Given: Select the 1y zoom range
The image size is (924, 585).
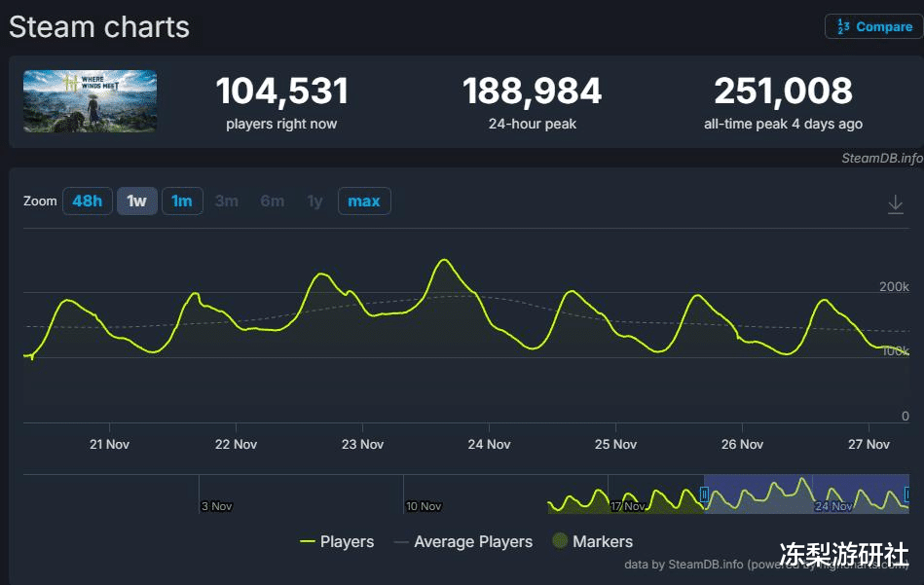Looking at the screenshot, I should pos(314,201).
